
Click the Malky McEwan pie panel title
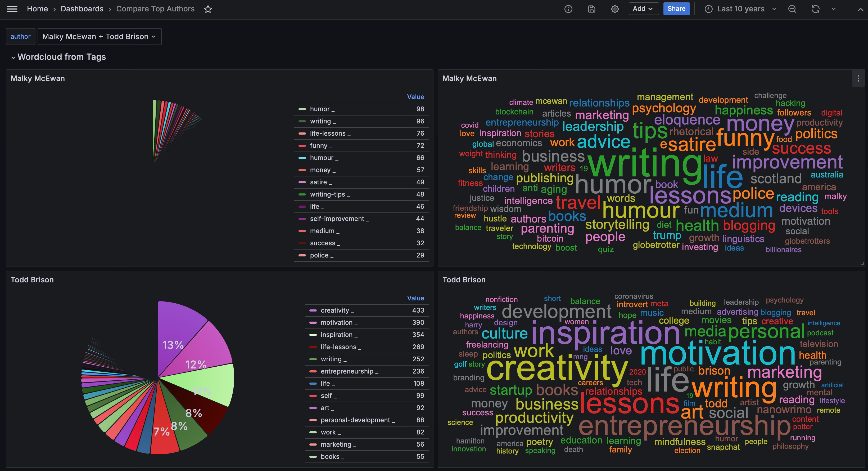click(38, 79)
